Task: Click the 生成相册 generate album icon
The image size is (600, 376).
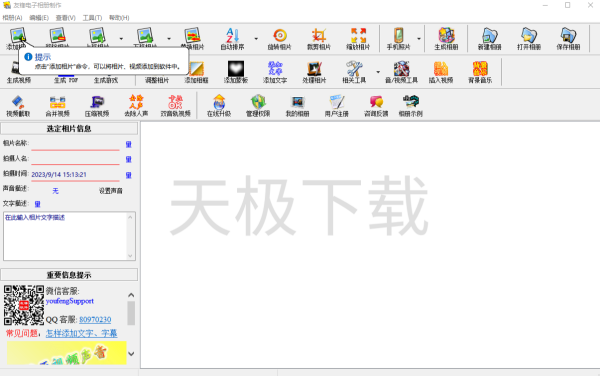Action: [446, 39]
